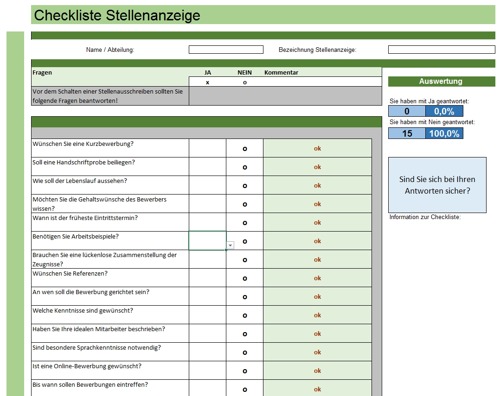Select JA cell for the Gehaltswünsche question
Image resolution: width=500 pixels, height=396 pixels.
coord(208,204)
